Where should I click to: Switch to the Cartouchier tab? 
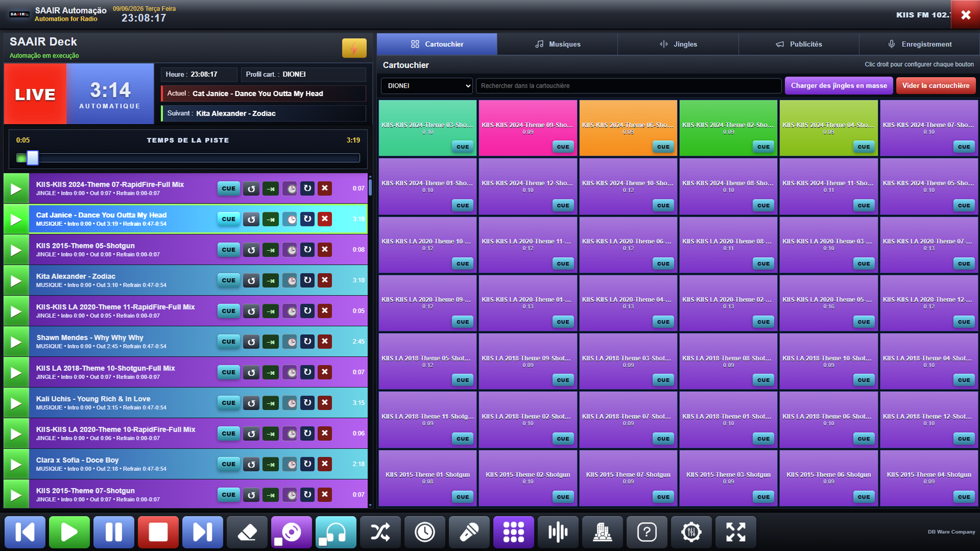pyautogui.click(x=437, y=44)
